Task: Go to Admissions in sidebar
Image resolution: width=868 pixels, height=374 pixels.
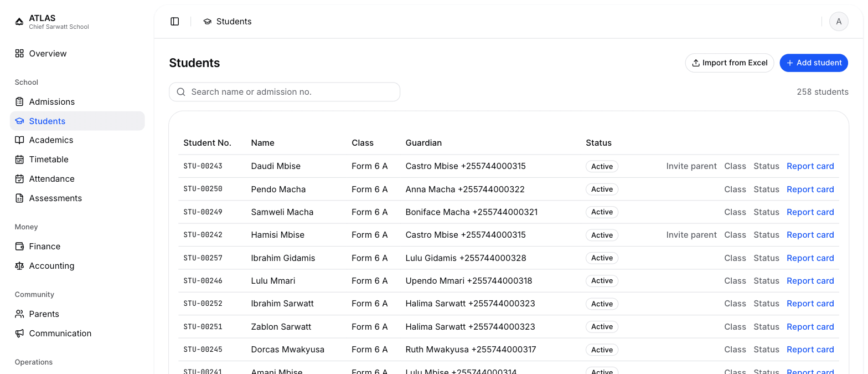Action: 77,102
